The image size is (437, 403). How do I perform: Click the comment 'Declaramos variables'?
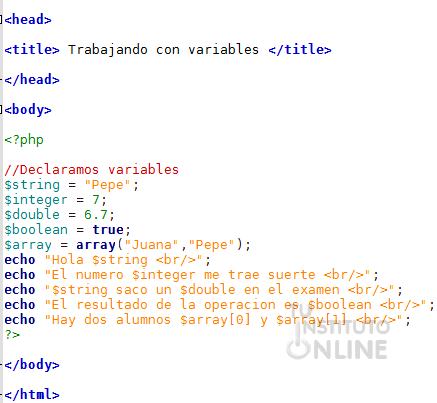point(99,170)
